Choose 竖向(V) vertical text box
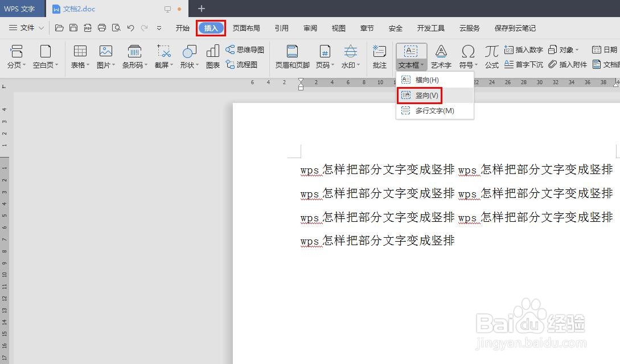The width and height of the screenshot is (620, 364). click(434, 95)
